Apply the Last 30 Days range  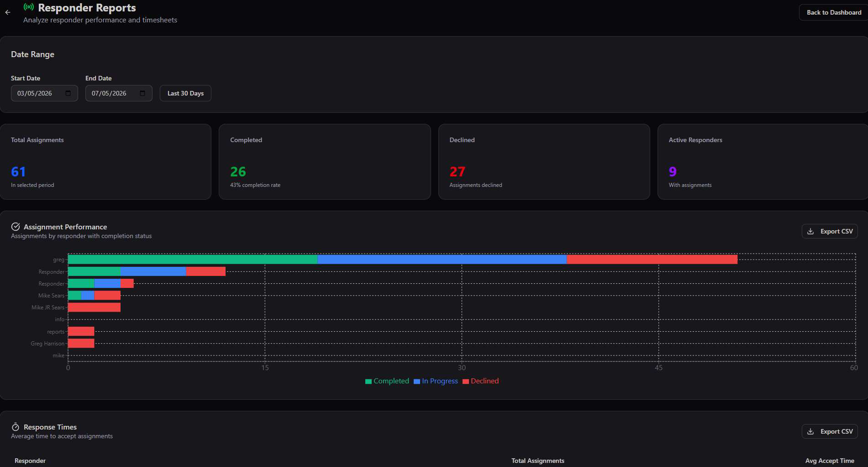coord(185,93)
